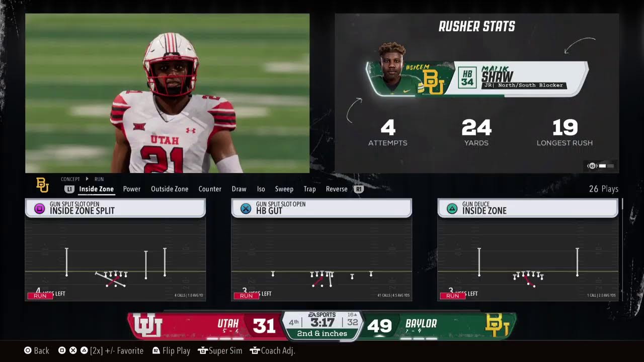Viewport: 644px width, 362px height.
Task: Click the game clock 3:17
Action: pos(323,322)
